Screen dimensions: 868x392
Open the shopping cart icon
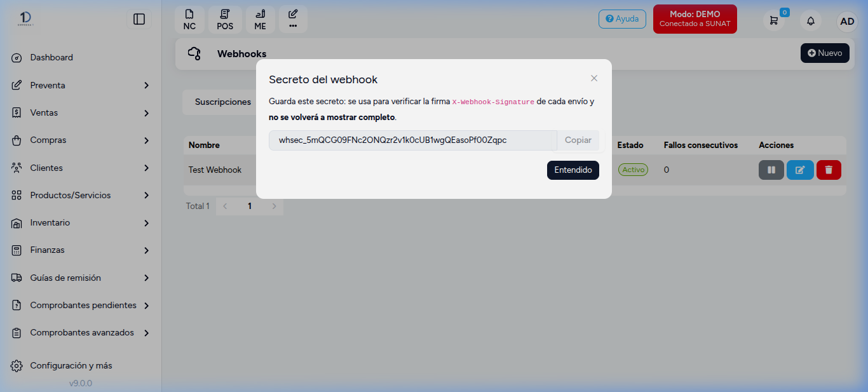(x=773, y=20)
